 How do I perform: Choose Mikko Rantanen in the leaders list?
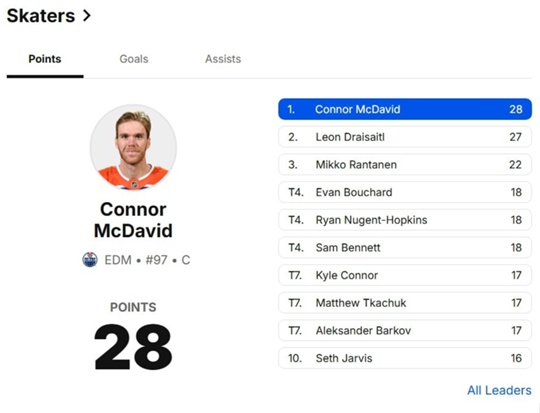405,164
